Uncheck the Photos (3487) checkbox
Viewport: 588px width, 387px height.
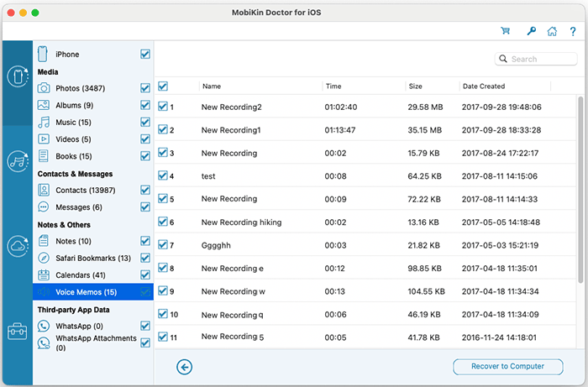145,87
